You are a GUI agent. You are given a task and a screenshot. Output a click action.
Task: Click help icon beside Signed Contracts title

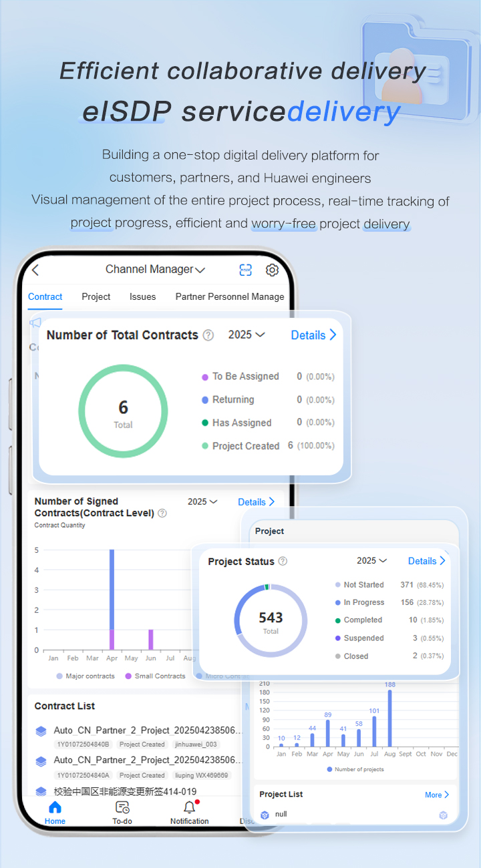162,513
